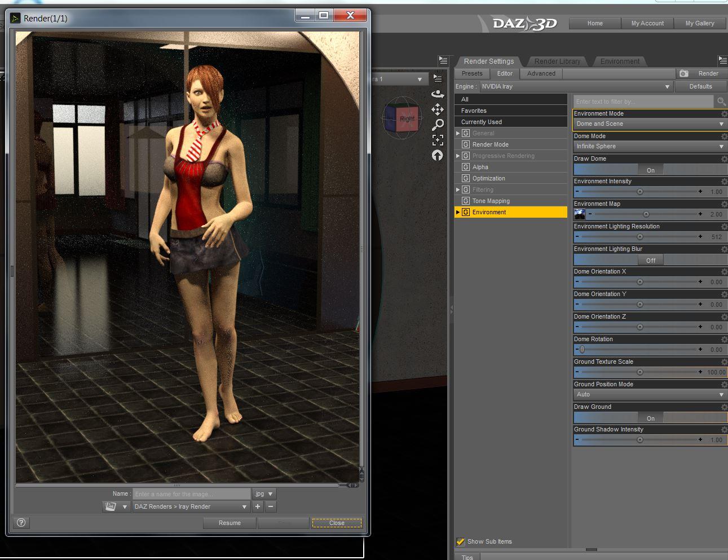Click the Environment Intensity slider handle
The height and width of the screenshot is (560, 728).
[x=639, y=192]
